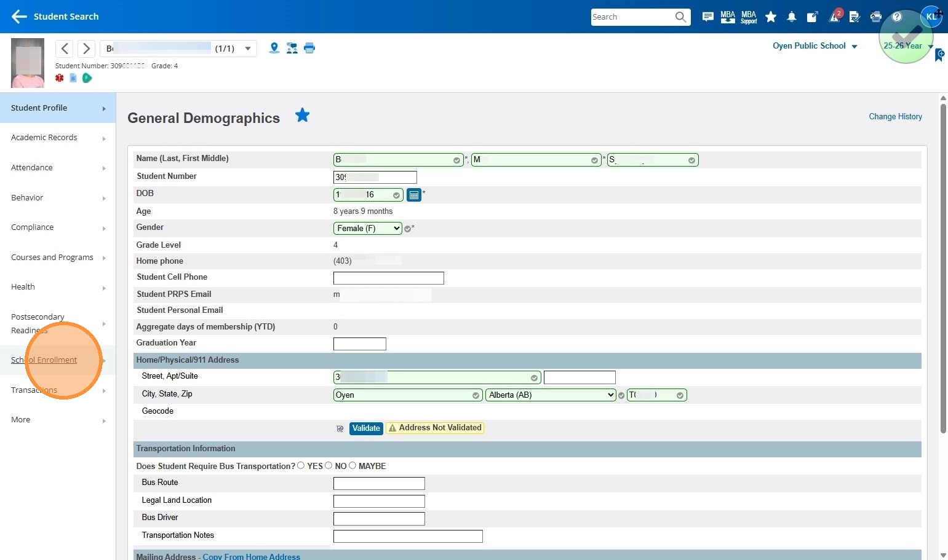The height and width of the screenshot is (560, 948).
Task: Open the Academic Records sidebar menu
Action: point(44,138)
